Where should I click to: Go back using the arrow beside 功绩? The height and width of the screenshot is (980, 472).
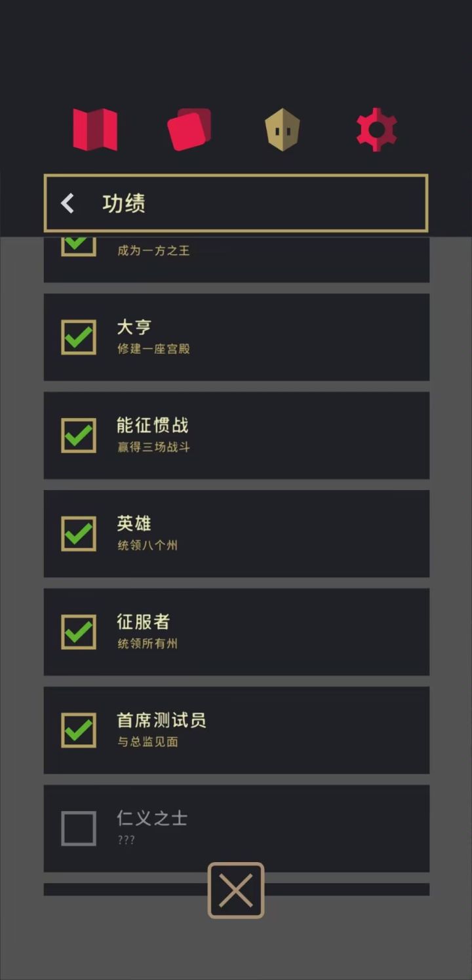68,203
